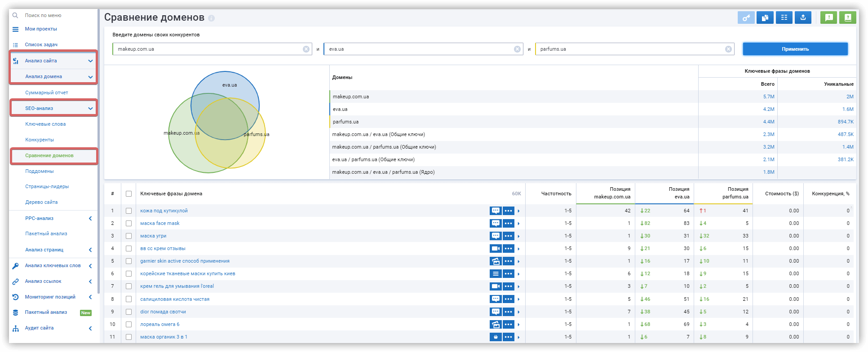Click list lines icon for корейские тканевые маски row
Image resolution: width=868 pixels, height=352 pixels.
(x=496, y=273)
